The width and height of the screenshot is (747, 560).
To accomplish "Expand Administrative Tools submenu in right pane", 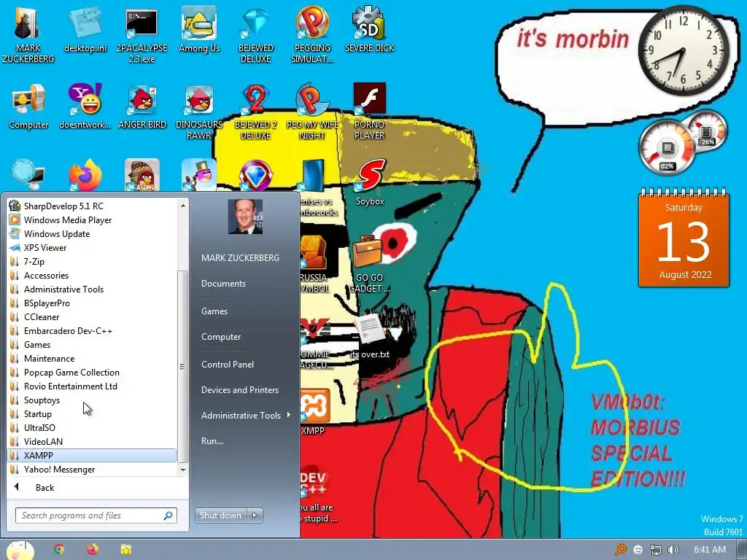I will (x=245, y=415).
